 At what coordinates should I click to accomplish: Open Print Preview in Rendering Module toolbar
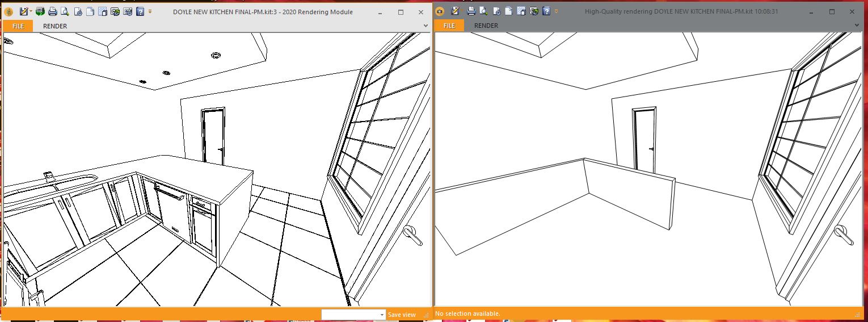point(65,11)
